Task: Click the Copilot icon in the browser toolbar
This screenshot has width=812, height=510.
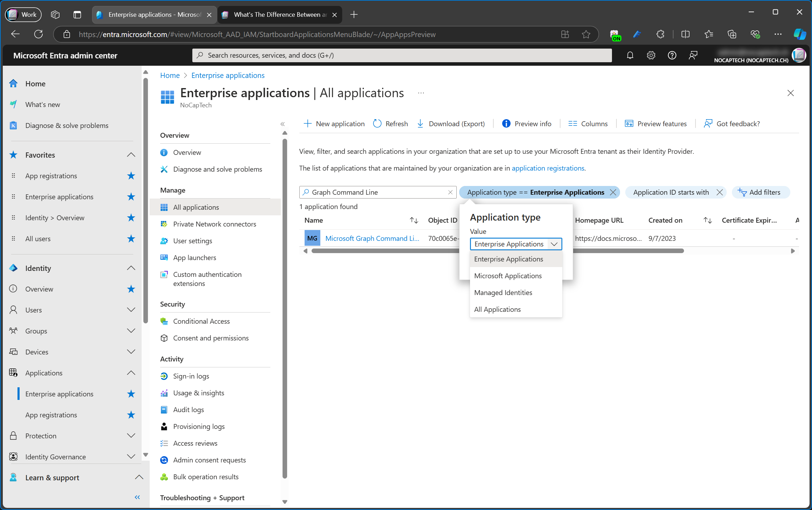Action: (799, 34)
